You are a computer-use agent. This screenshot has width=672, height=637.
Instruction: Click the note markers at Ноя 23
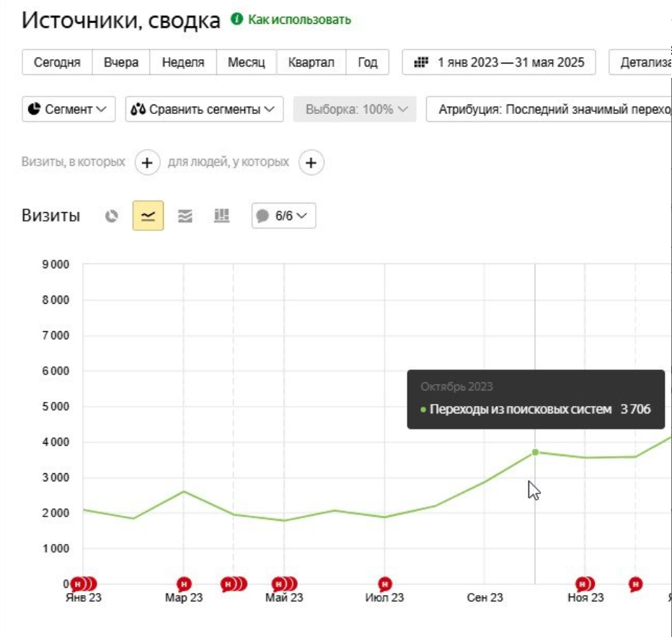pyautogui.click(x=585, y=584)
